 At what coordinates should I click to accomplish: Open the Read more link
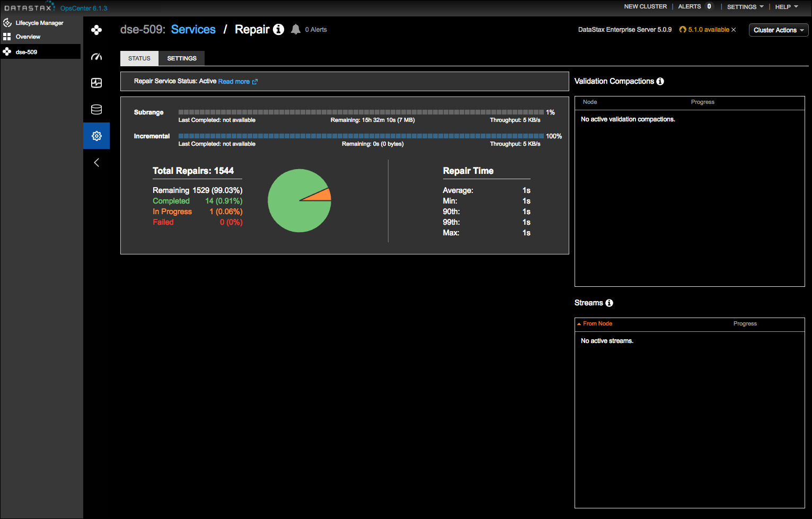[x=234, y=81]
